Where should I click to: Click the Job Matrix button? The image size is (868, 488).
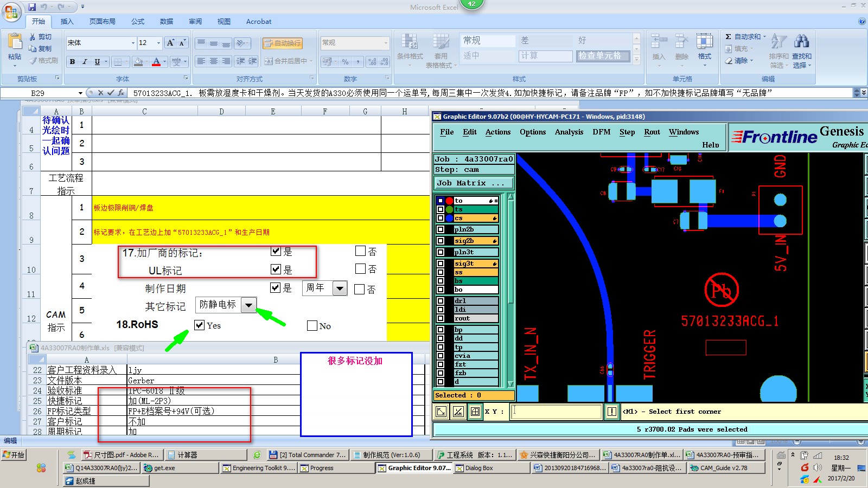click(x=474, y=183)
